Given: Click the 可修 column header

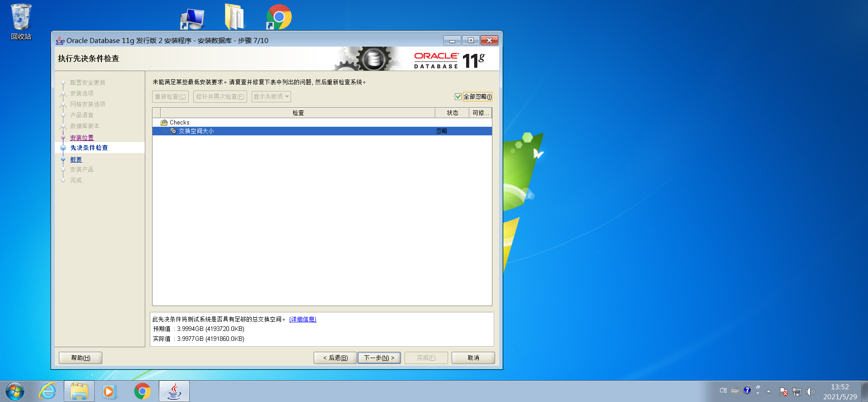Looking at the screenshot, I should pyautogui.click(x=480, y=113).
